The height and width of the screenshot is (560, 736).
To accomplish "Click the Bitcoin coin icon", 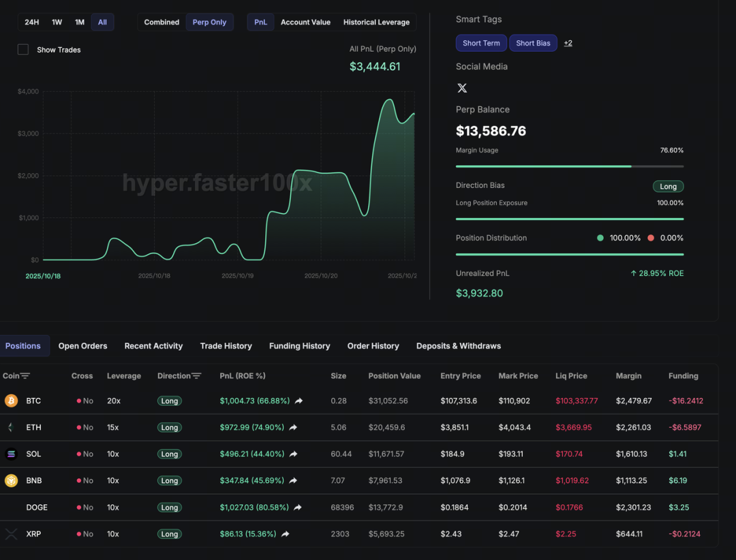I will coord(11,401).
